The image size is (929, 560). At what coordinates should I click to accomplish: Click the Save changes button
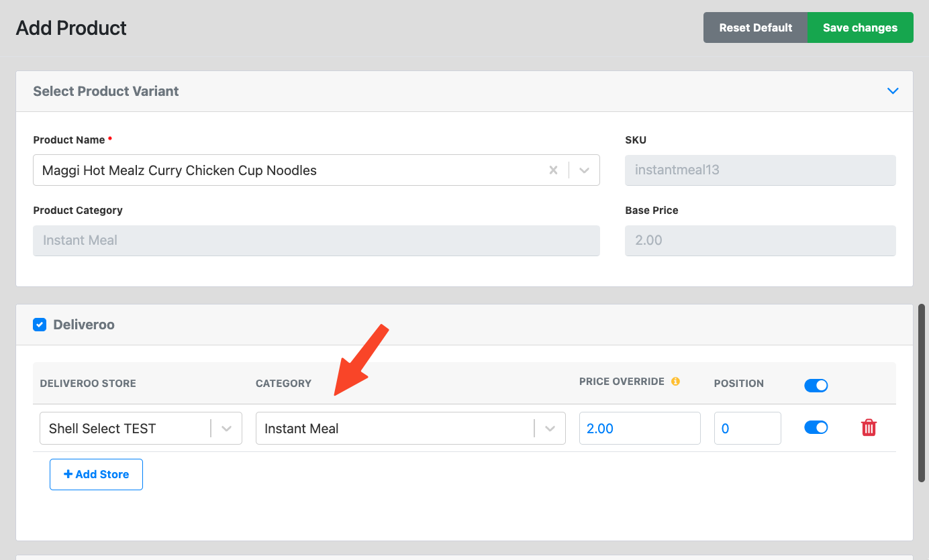click(861, 27)
